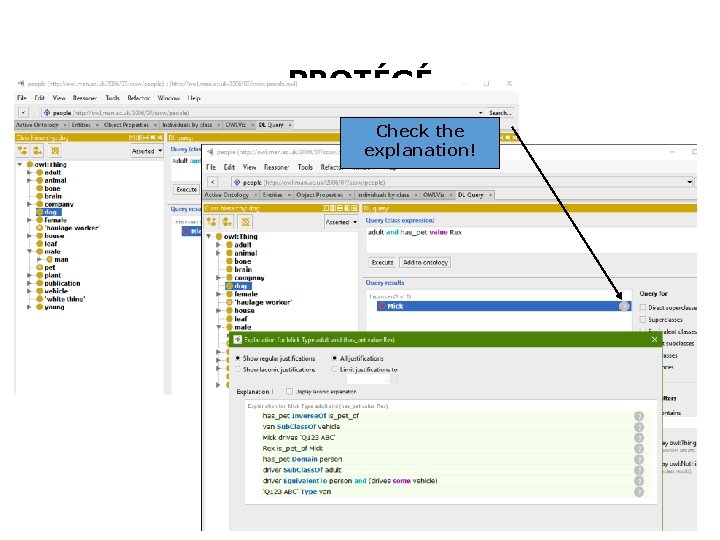Viewport: 720px width, 540px height.
Task: Click Add to ontology button
Action: click(425, 262)
